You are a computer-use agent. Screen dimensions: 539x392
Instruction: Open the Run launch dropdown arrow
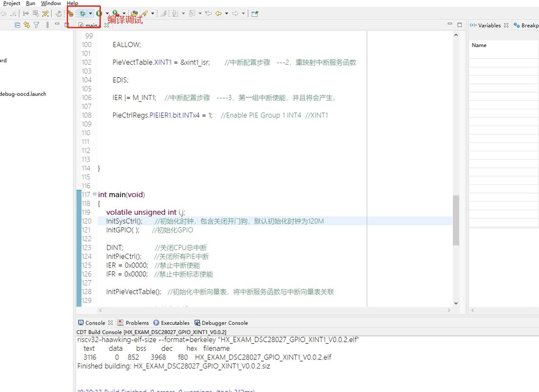(x=107, y=14)
